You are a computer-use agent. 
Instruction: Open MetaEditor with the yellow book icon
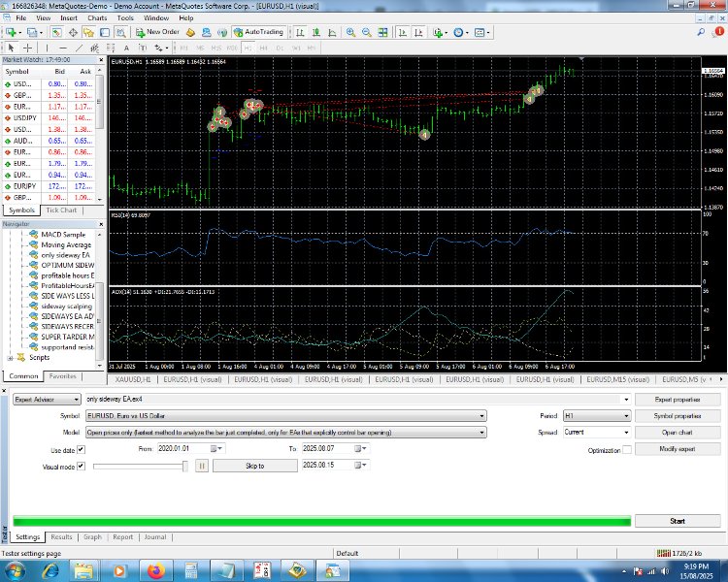point(190,32)
